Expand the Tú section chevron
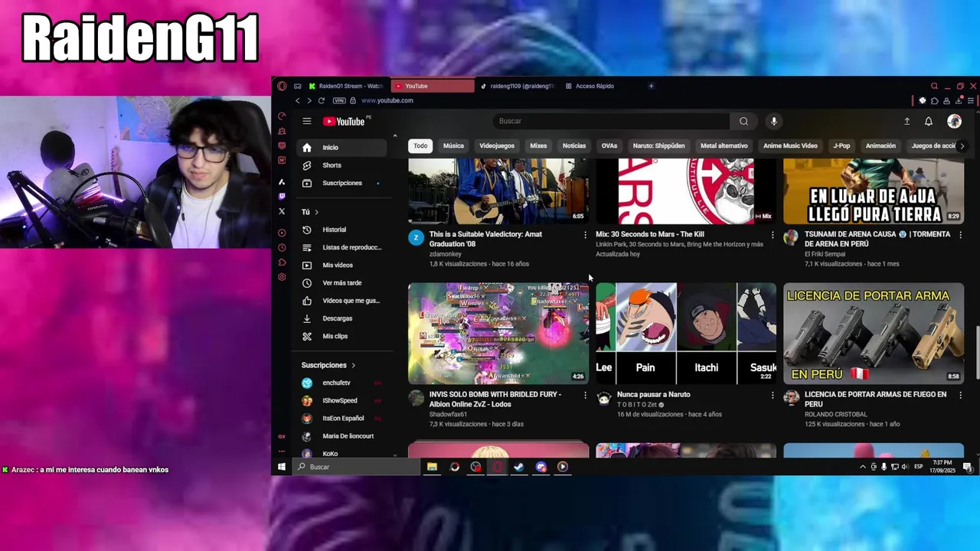 316,212
